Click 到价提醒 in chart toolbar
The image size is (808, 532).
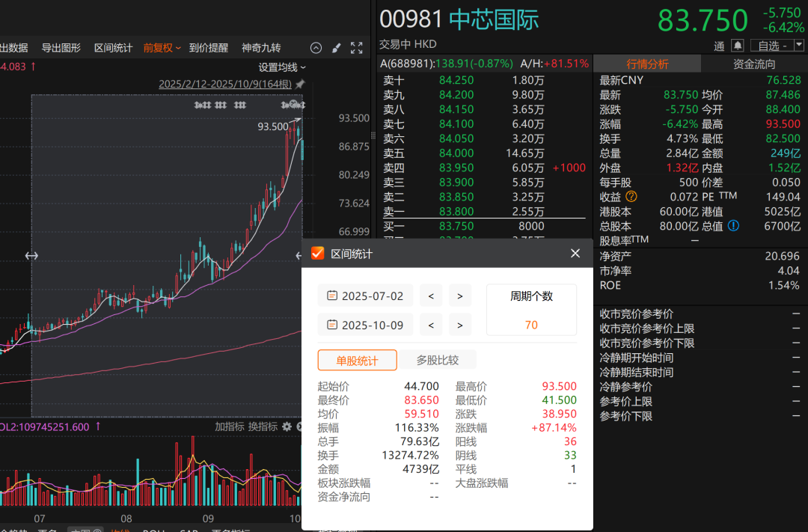point(208,48)
